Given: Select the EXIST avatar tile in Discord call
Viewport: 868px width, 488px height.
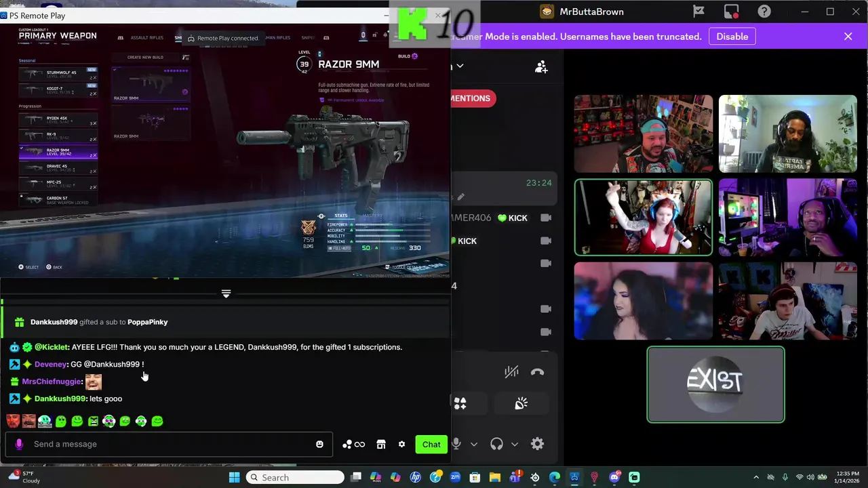Looking at the screenshot, I should point(715,384).
